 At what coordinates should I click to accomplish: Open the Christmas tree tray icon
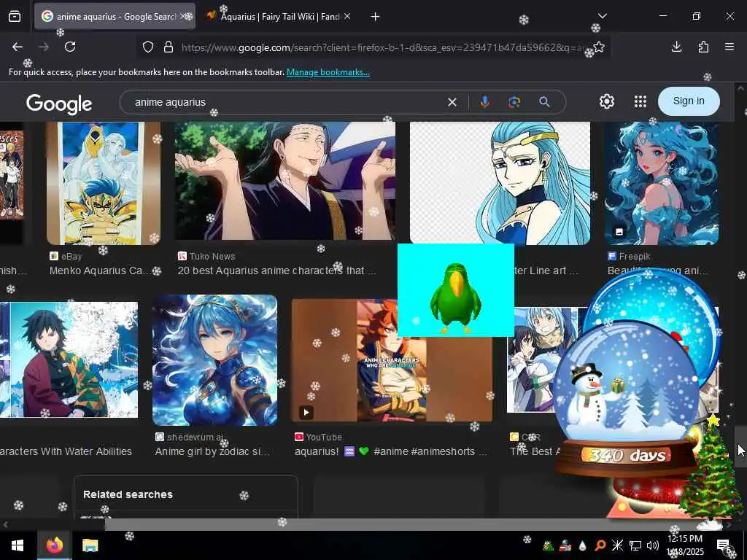(x=548, y=545)
